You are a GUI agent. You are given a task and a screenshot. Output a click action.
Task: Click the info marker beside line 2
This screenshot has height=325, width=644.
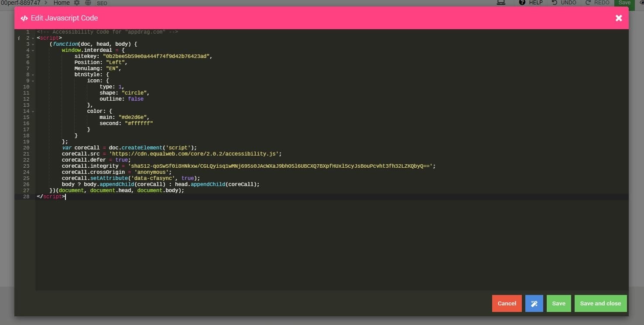click(19, 38)
